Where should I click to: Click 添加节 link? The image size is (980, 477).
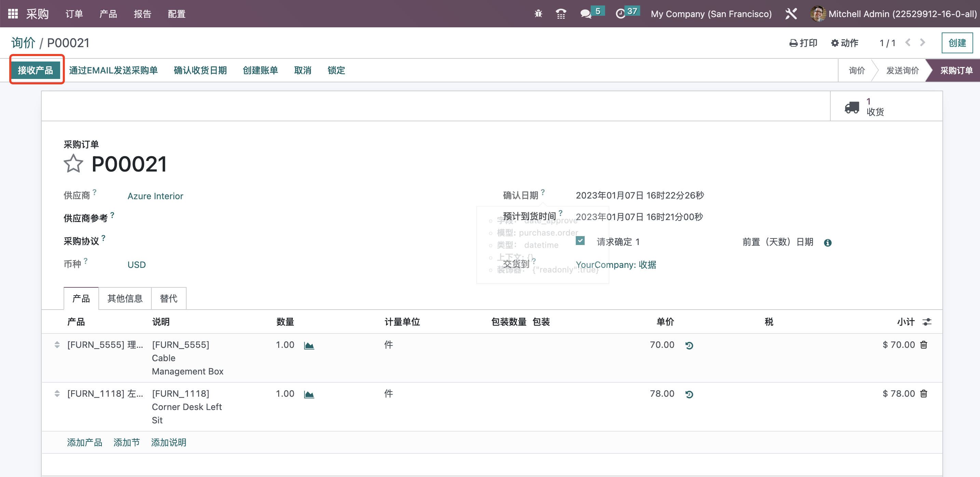(x=127, y=442)
